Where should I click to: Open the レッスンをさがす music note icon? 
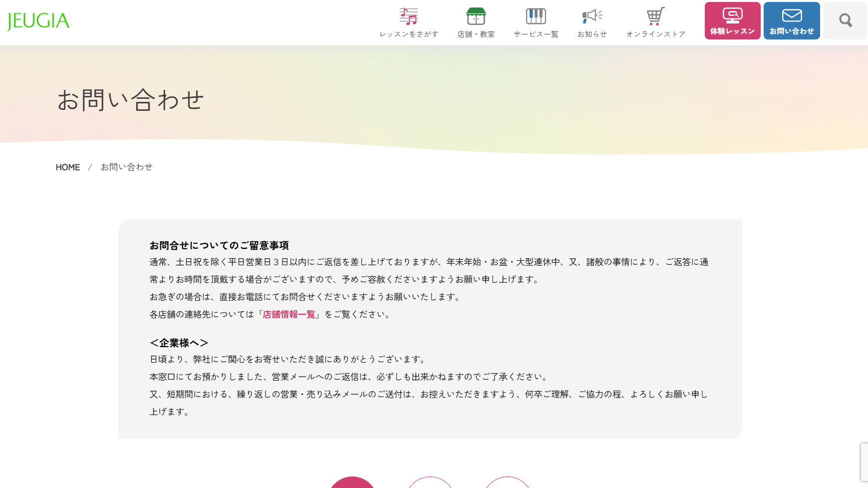[x=409, y=16]
